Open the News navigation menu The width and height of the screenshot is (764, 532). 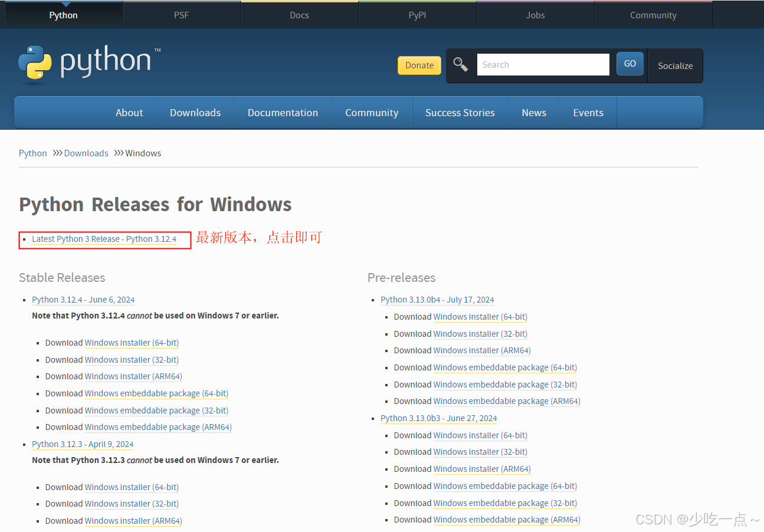point(534,113)
